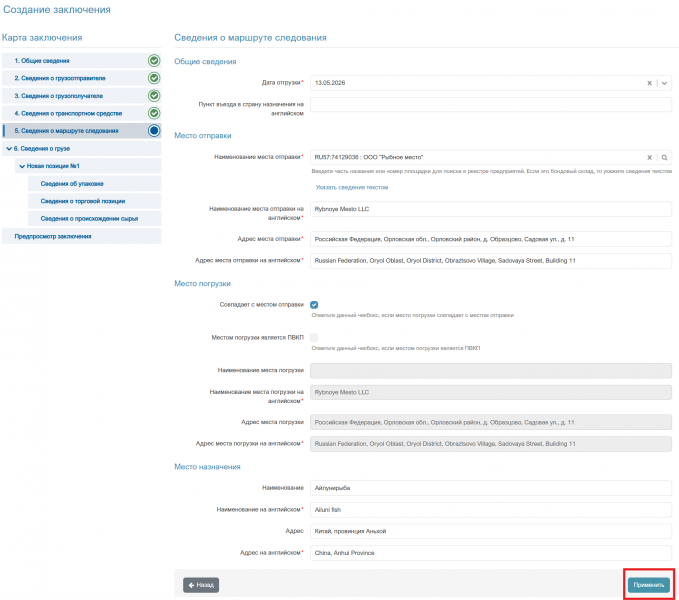
Task: Click Адрес места отправки на английском field
Action: click(491, 261)
